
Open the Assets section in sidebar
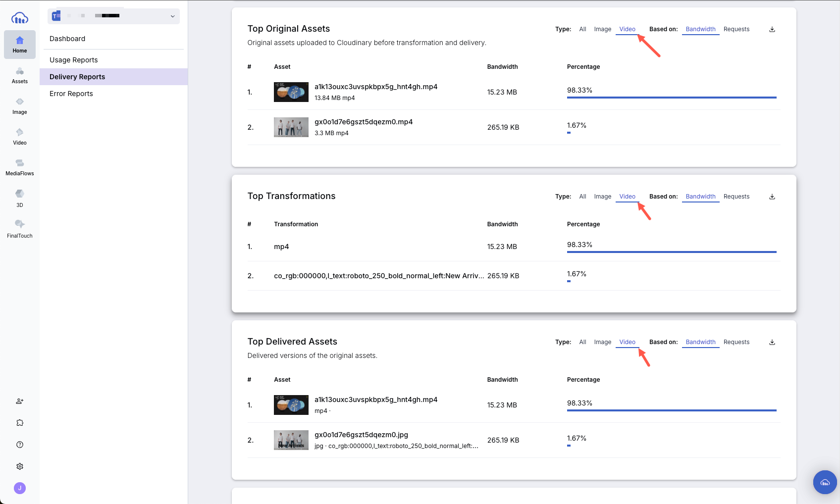[20, 75]
